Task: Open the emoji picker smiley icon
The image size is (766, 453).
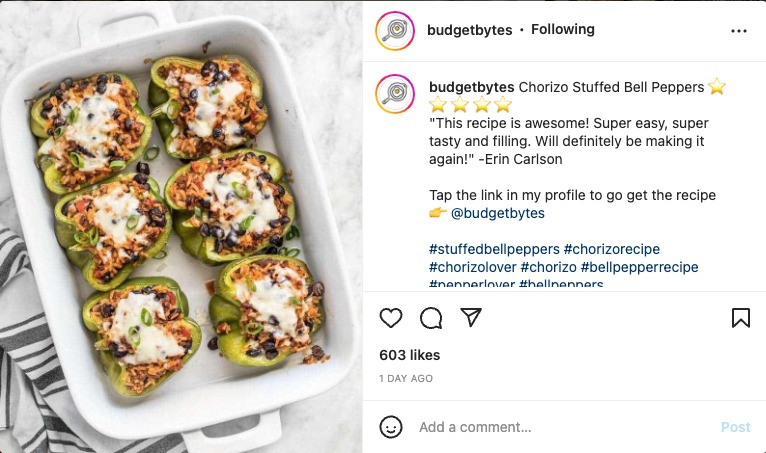Action: pos(391,427)
